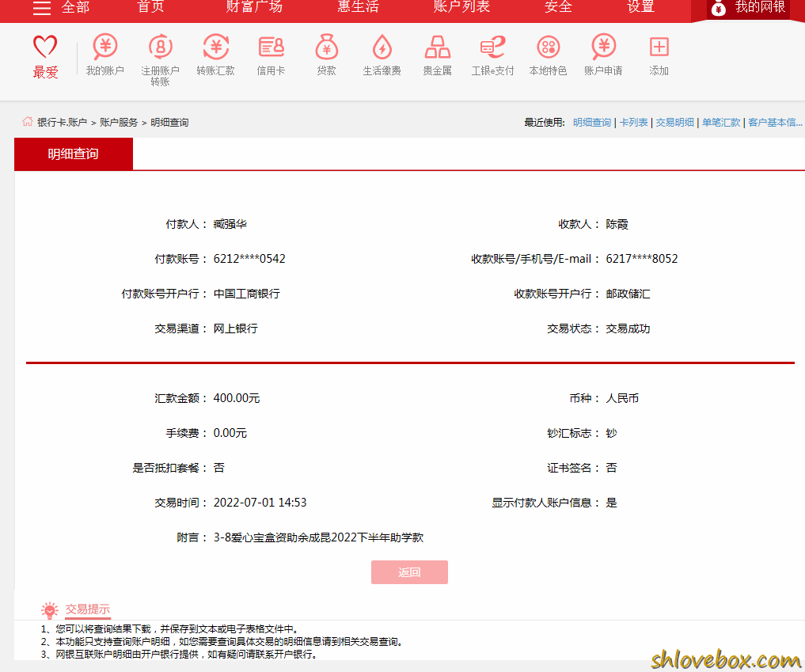Click payer bank 中国工商银行
Image resolution: width=805 pixels, height=672 pixels.
pyautogui.click(x=247, y=294)
